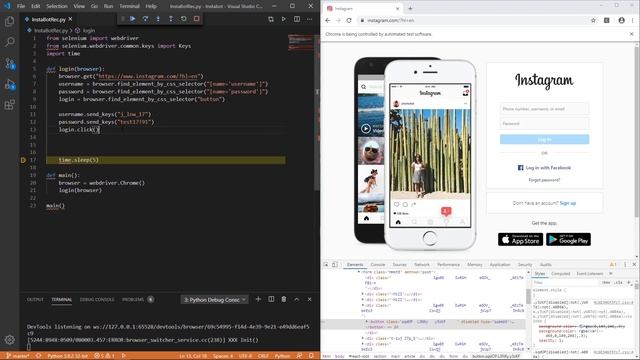Screen dimensions: 640x360
Task: Dismiss the automated test software infobar
Action: click(x=631, y=34)
